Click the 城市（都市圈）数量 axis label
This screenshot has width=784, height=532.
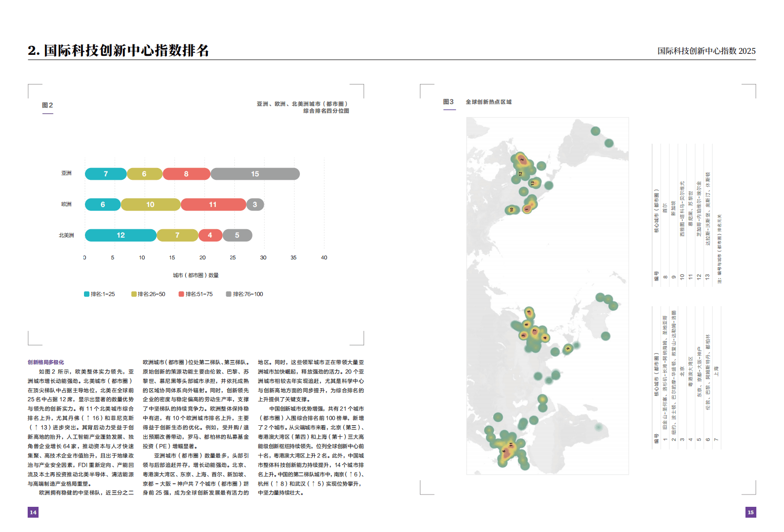[x=196, y=275]
